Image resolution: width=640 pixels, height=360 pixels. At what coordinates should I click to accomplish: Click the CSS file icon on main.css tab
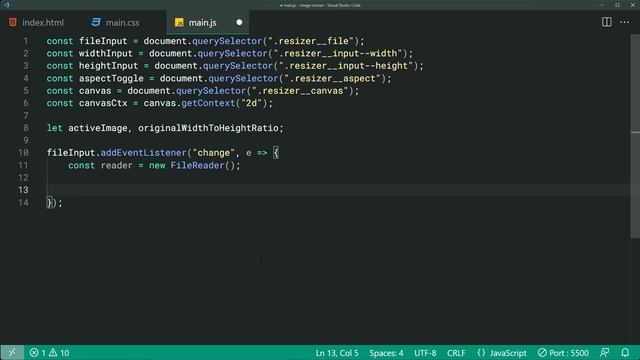click(x=96, y=22)
